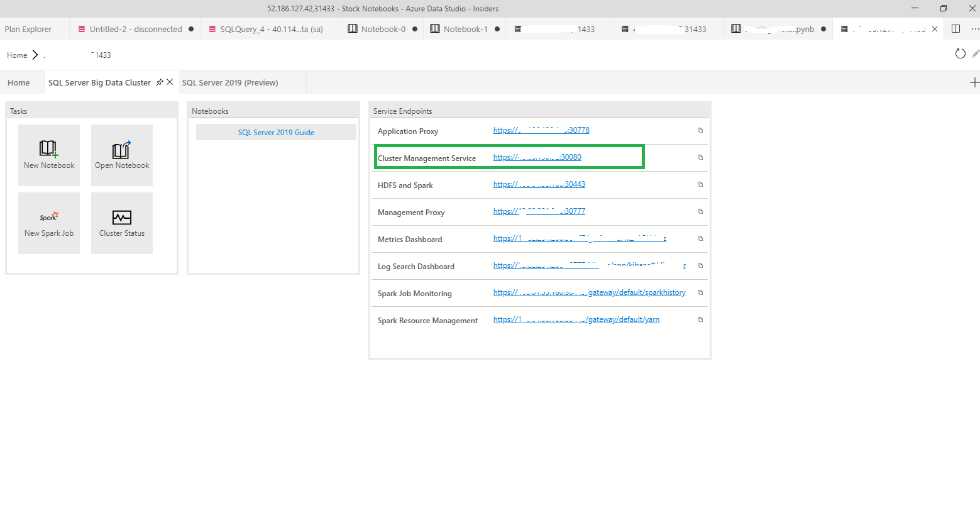Switch to the Notebook-1 tab

point(465,29)
